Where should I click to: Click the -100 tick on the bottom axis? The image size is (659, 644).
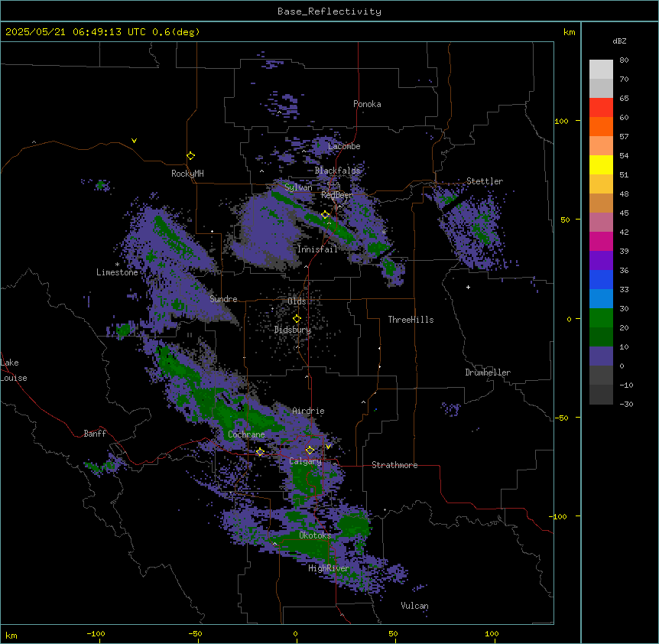pos(96,633)
